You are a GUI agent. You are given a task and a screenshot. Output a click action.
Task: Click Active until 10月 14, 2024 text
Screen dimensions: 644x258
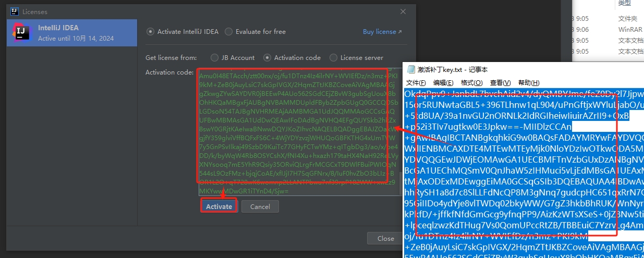(x=76, y=39)
